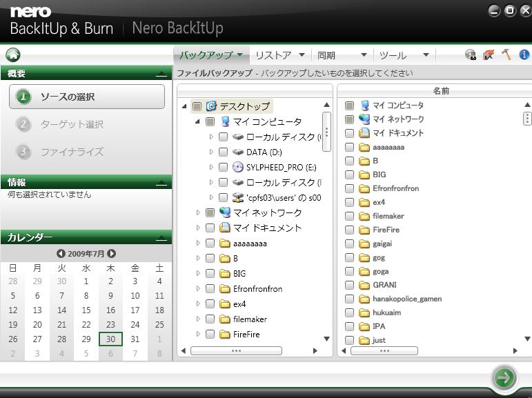The width and height of the screenshot is (532, 398).
Task: Click step 1 ソースの選択 number icon
Action: tap(23, 97)
